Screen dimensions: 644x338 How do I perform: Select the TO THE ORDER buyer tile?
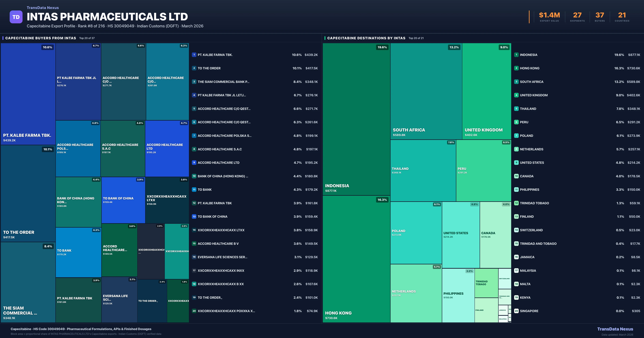pos(28,193)
